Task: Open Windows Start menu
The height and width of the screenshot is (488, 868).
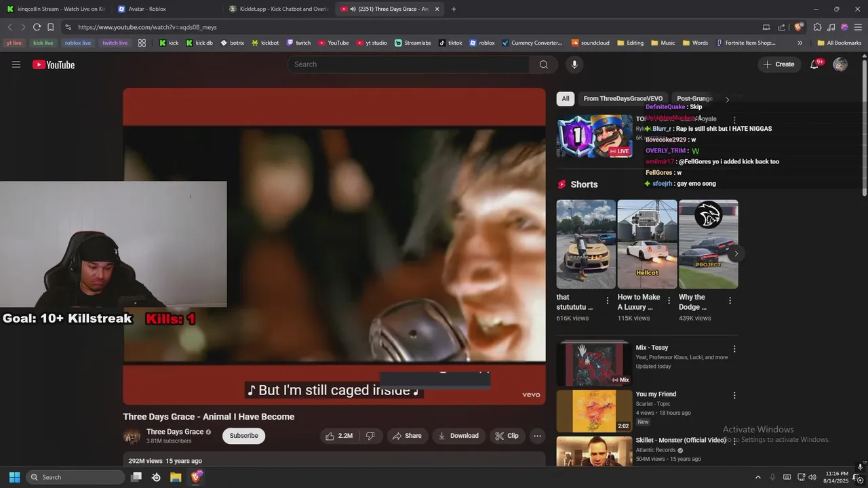Action: 14,477
